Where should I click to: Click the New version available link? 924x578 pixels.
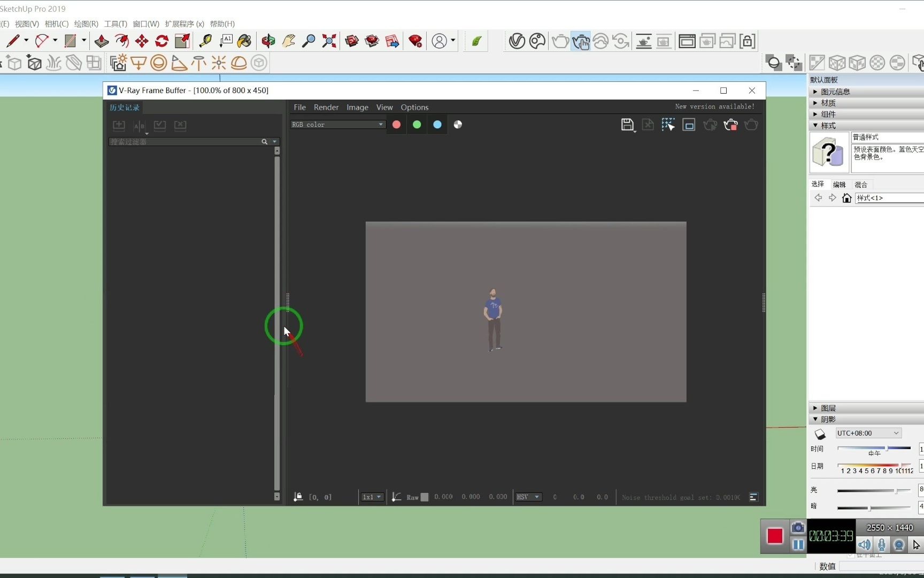[714, 107]
